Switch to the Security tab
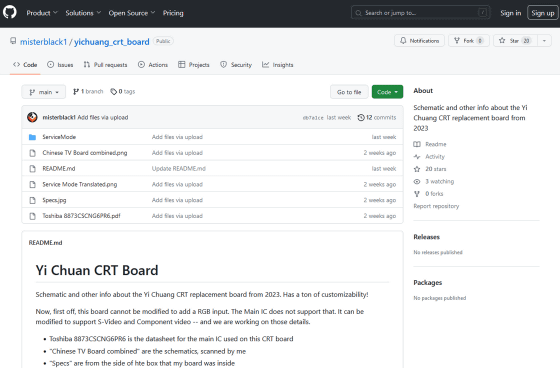The width and height of the screenshot is (560, 368). click(236, 65)
